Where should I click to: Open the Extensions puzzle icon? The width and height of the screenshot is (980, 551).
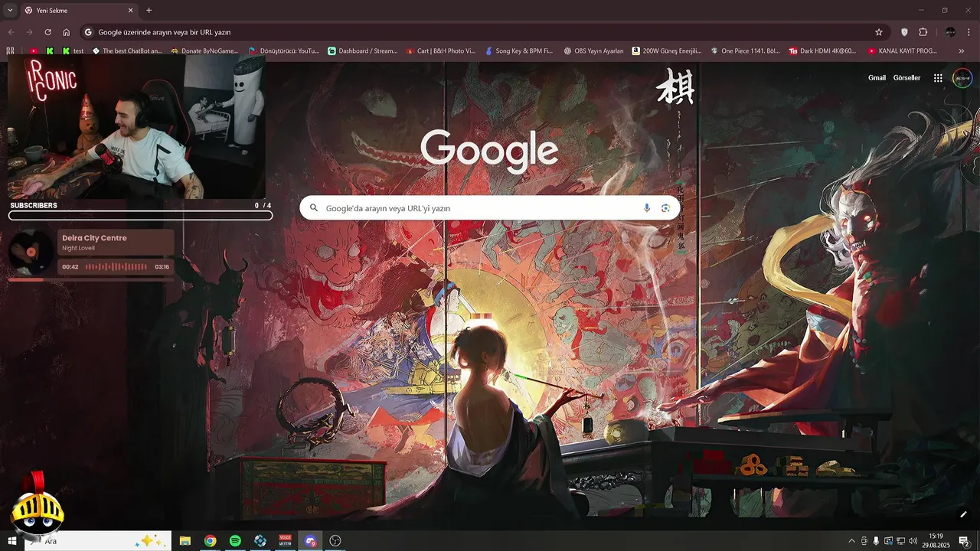click(x=923, y=32)
